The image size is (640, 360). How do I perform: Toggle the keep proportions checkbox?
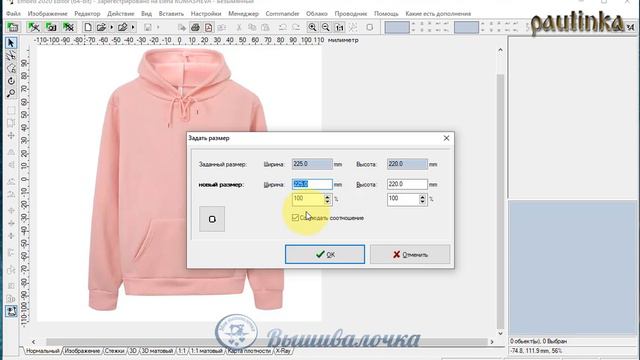click(295, 218)
